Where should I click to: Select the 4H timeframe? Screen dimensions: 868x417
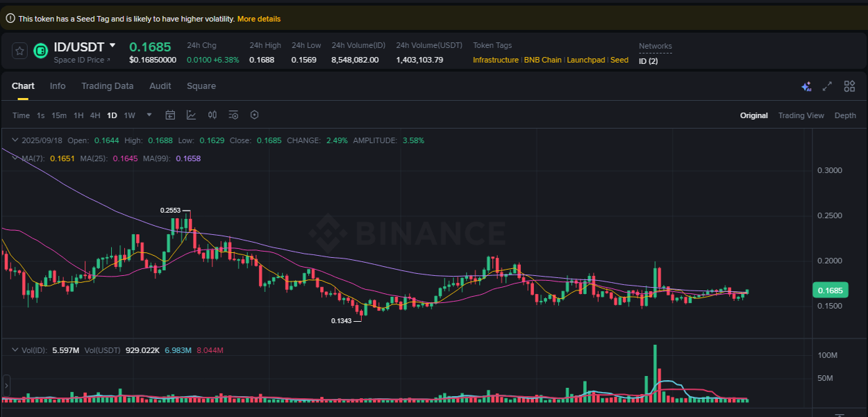point(95,115)
